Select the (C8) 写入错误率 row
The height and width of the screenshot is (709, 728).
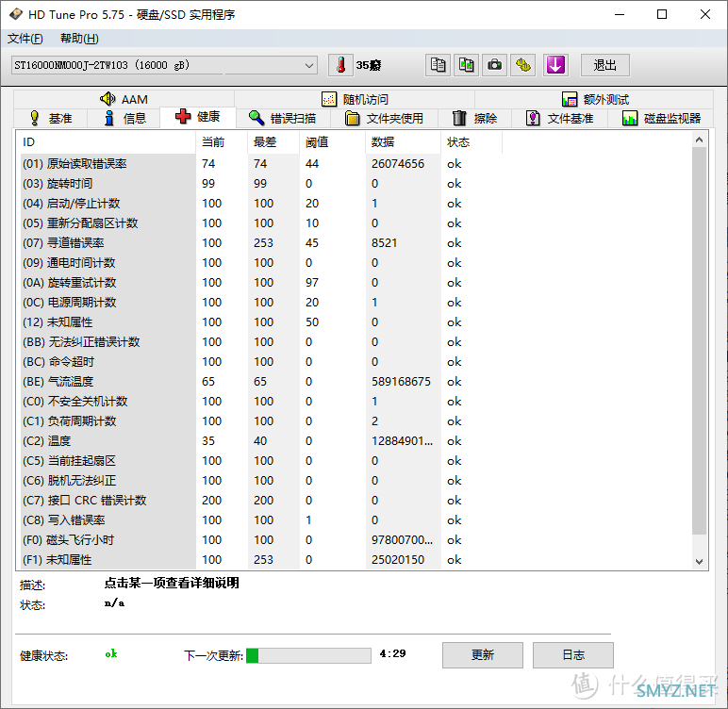(261, 520)
